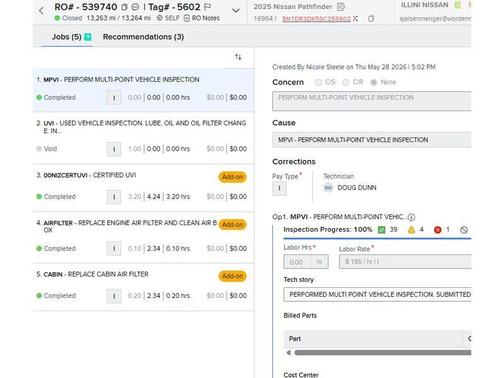Select job 4 AIRFILTER replace engine air filter

point(143,237)
